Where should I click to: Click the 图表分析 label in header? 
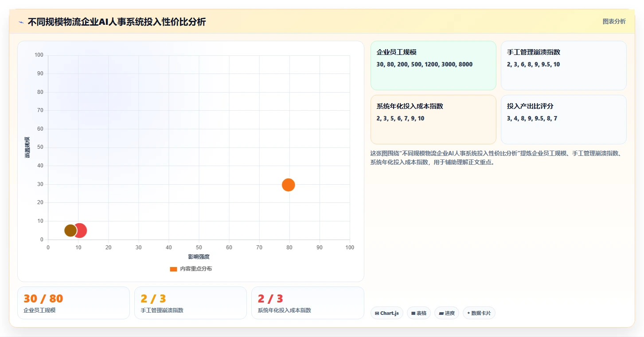(x=614, y=21)
